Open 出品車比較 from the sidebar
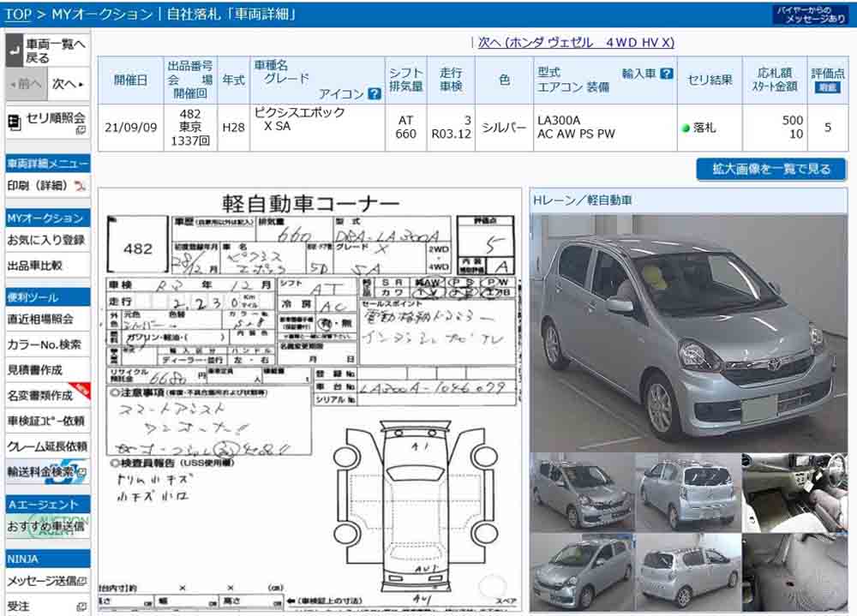 click(x=47, y=266)
